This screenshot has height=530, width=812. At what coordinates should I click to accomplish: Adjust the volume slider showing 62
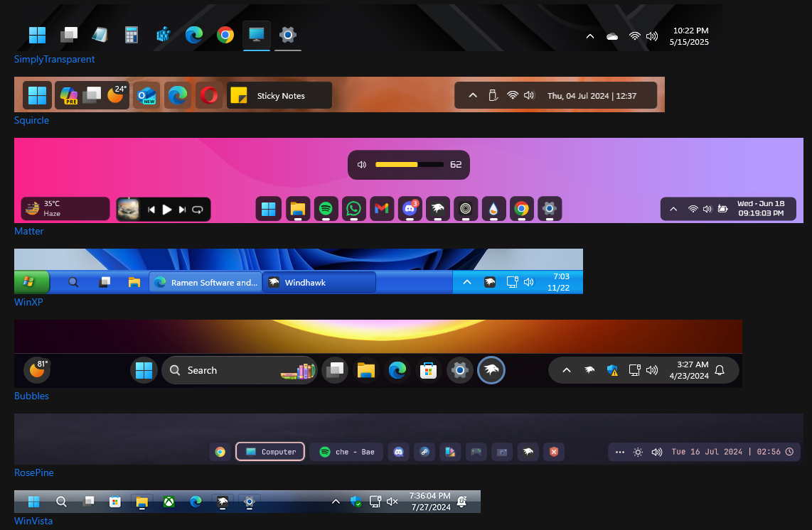[409, 165]
